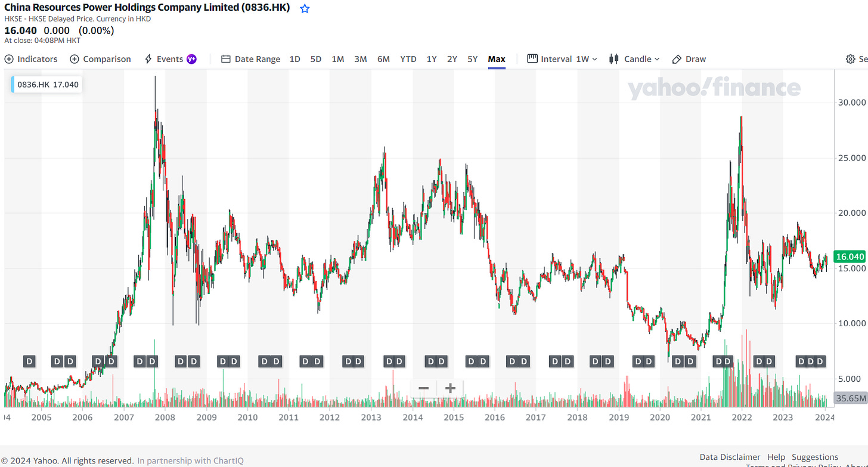Click the Suggestions link
868x467 pixels.
[x=815, y=457]
